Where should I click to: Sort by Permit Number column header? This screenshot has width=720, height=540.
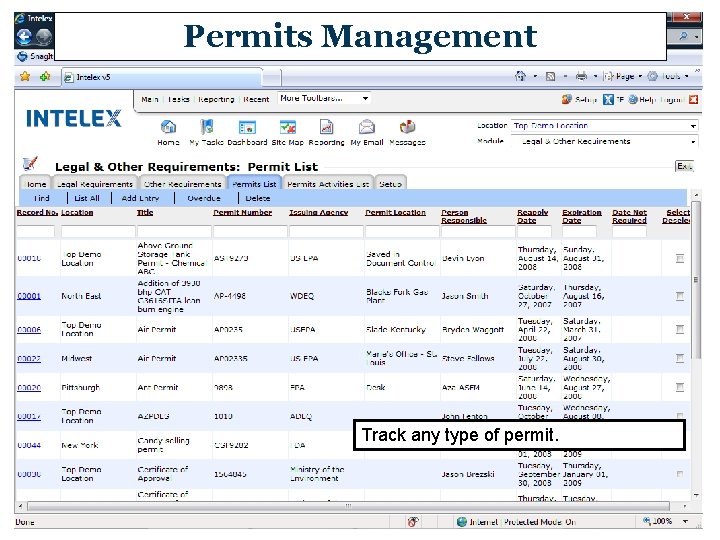coord(242,212)
